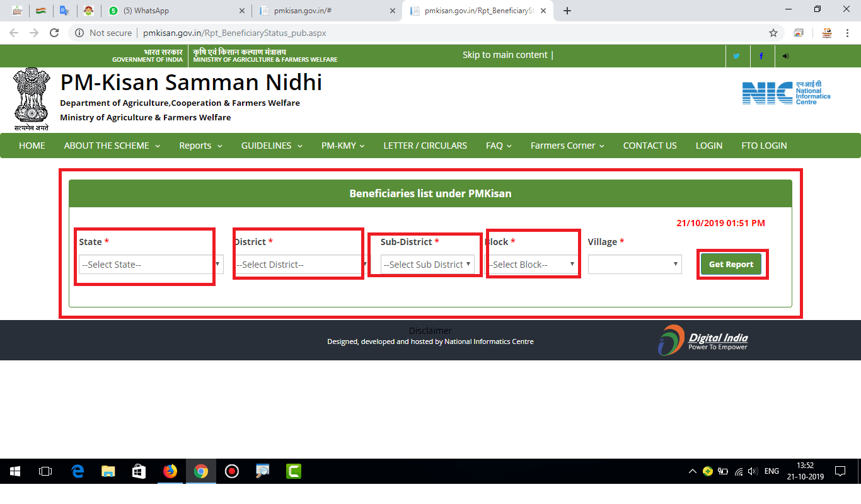Viewport: 861px width, 504px height.
Task: Click the Not secure site info icon
Action: point(79,33)
